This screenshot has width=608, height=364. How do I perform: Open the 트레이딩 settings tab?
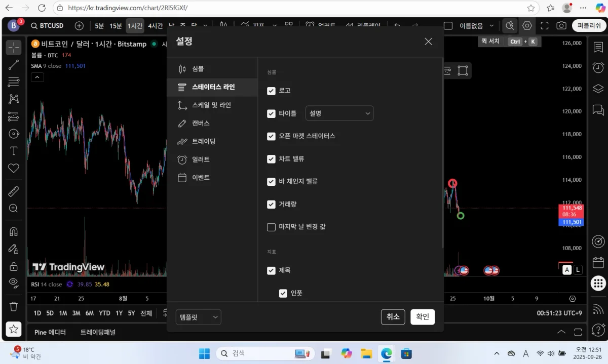[x=202, y=141]
